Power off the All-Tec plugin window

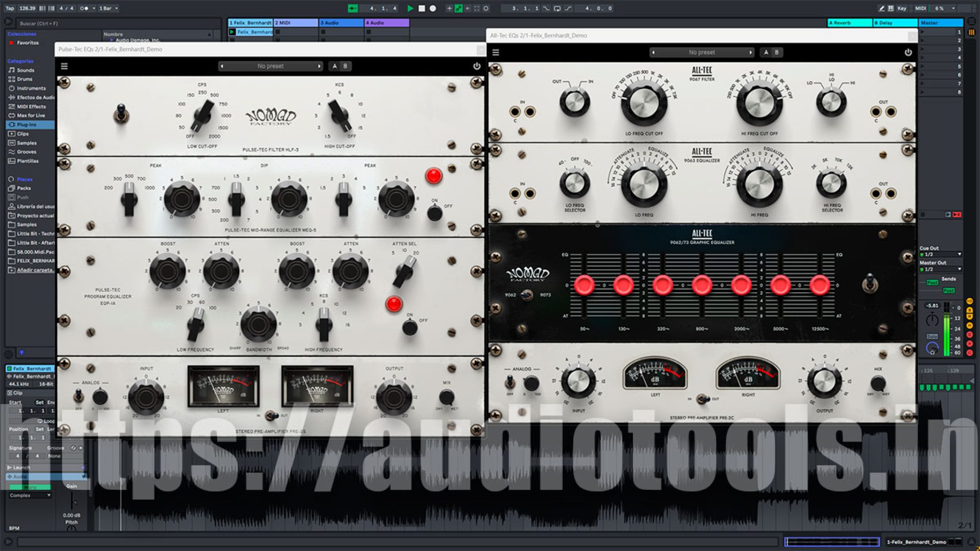click(x=909, y=53)
